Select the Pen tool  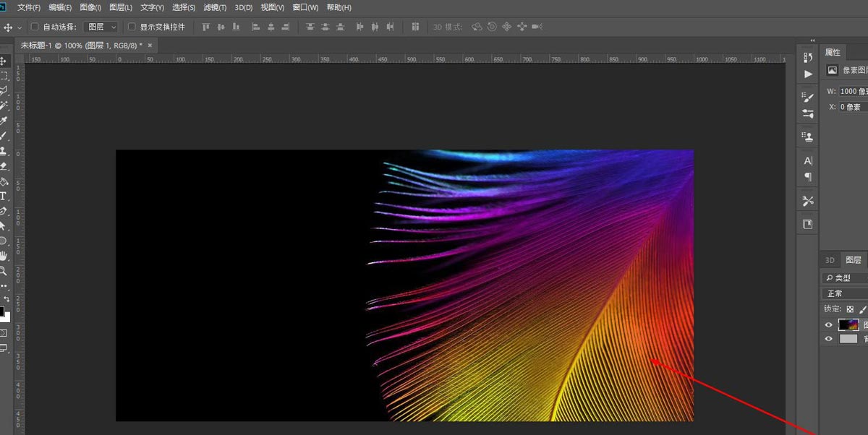[x=4, y=211]
